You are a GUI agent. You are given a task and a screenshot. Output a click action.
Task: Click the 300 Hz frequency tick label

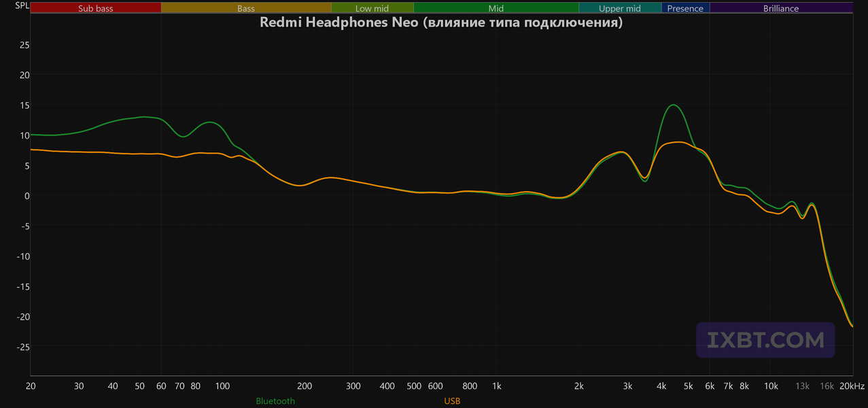pos(353,386)
